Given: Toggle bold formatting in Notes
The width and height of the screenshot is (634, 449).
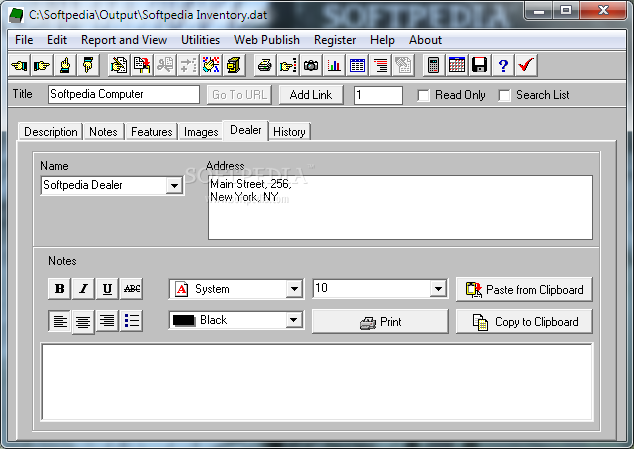Looking at the screenshot, I should pyautogui.click(x=59, y=289).
